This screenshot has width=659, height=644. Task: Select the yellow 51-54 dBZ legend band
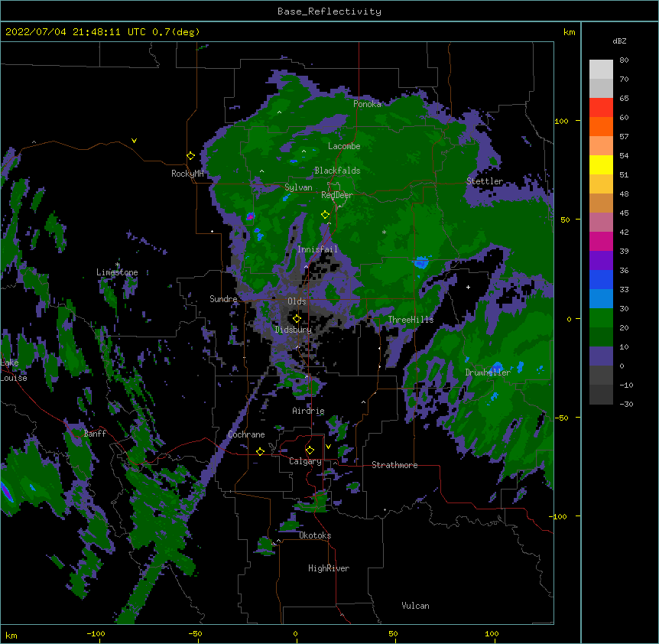tap(601, 164)
